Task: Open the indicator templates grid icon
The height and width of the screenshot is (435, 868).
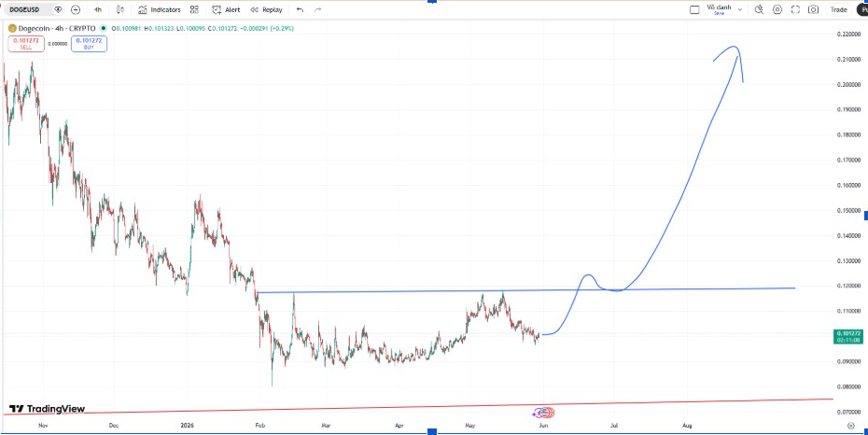Action: [x=194, y=9]
